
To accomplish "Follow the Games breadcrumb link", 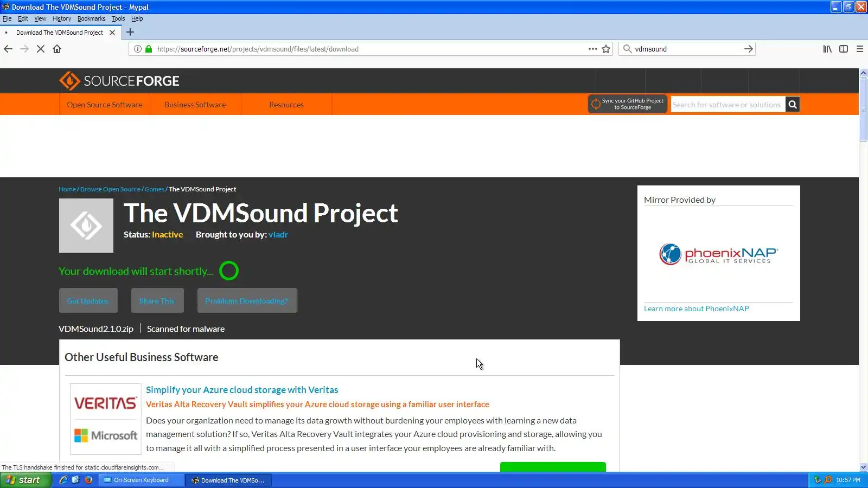I will click(x=155, y=189).
